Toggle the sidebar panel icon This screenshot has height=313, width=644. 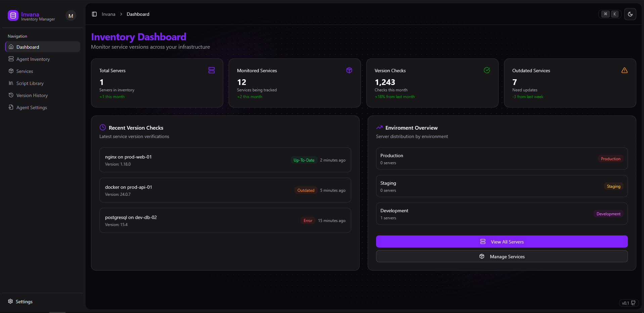[94, 14]
